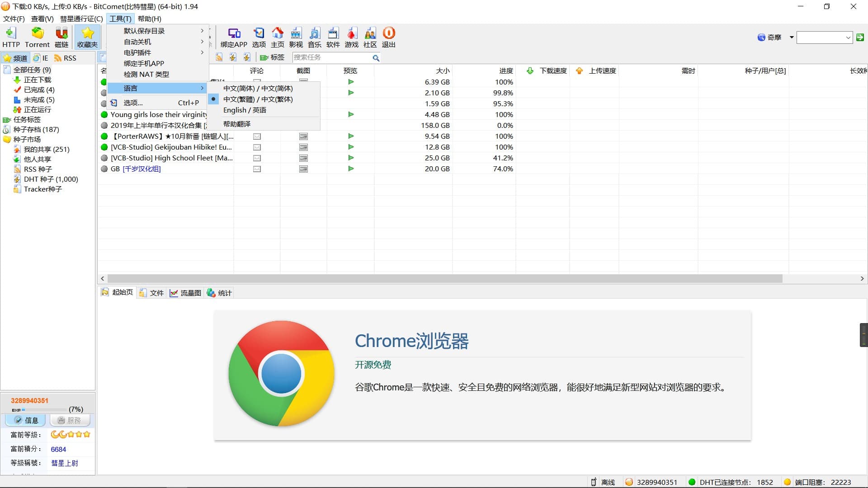Click the 信息 button in user panel
The image size is (868, 488).
[25, 420]
